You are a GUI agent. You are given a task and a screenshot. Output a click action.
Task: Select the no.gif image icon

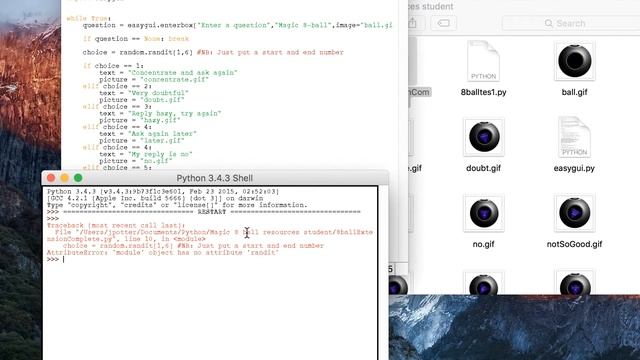tap(484, 213)
